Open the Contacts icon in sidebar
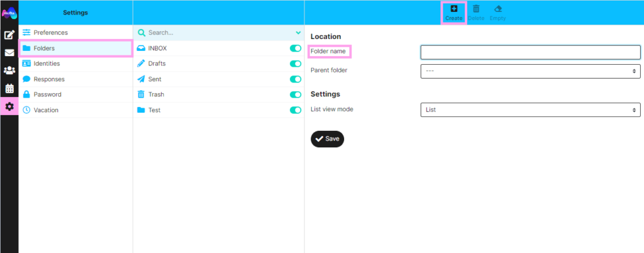Viewport: 644px width, 253px height. tap(9, 70)
